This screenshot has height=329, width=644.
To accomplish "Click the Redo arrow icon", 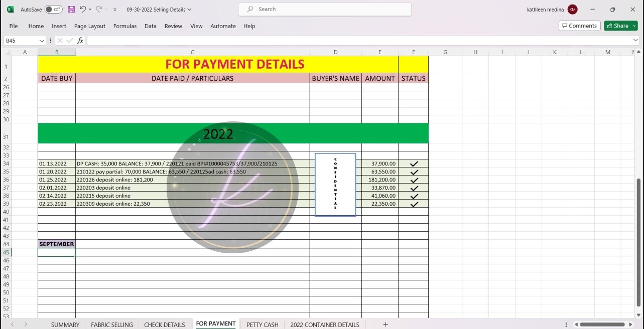I will pyautogui.click(x=99, y=10).
